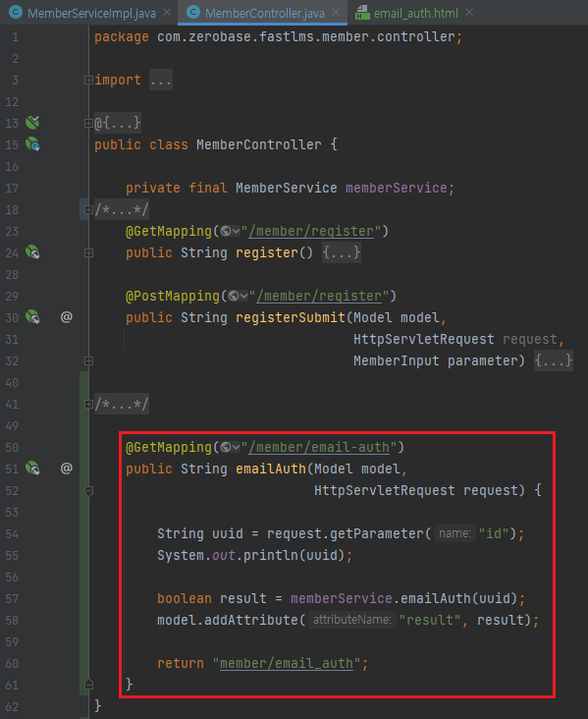Click the "result" string literal on line 58
This screenshot has width=588, height=719.
pyautogui.click(x=430, y=621)
